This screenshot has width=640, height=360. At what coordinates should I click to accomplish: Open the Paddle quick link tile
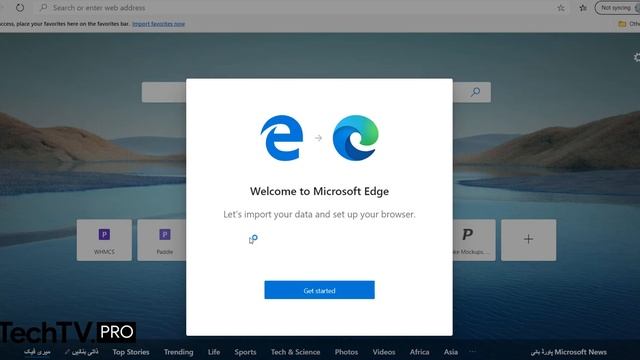[x=162, y=240]
